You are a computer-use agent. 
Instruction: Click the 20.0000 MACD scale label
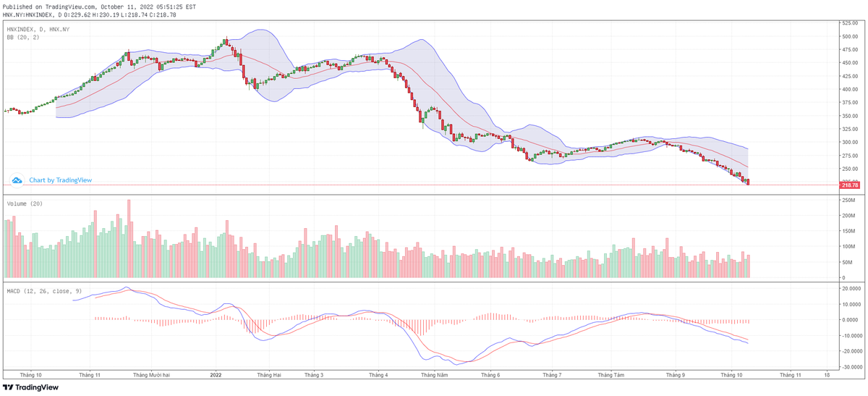(x=851, y=288)
